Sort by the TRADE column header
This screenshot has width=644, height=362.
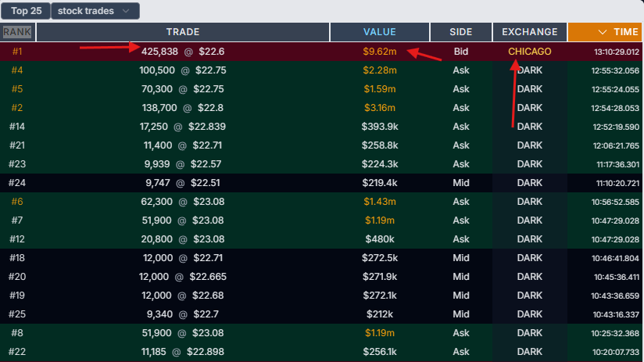(x=183, y=32)
